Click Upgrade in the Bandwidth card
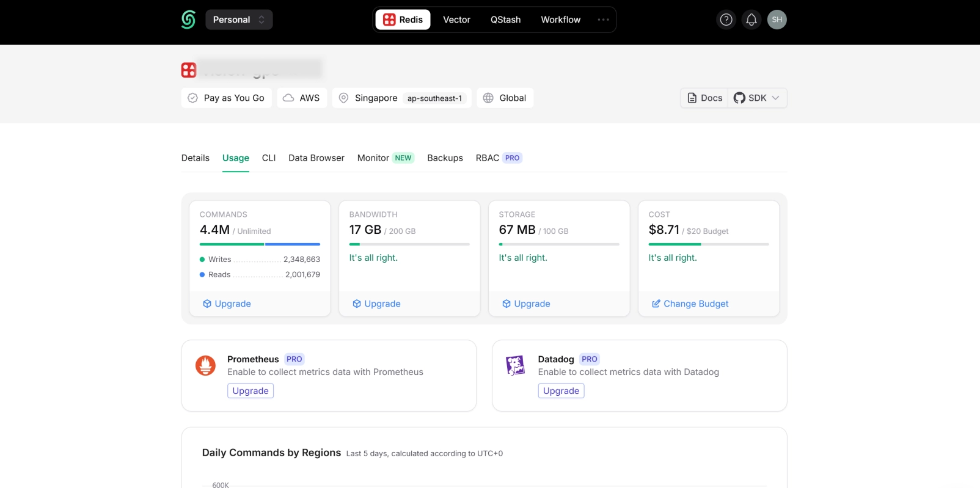The width and height of the screenshot is (980, 488). coord(376,304)
